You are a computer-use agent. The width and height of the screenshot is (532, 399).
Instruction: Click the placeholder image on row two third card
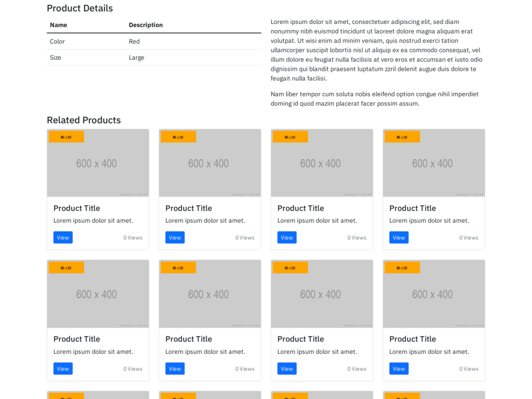point(322,294)
